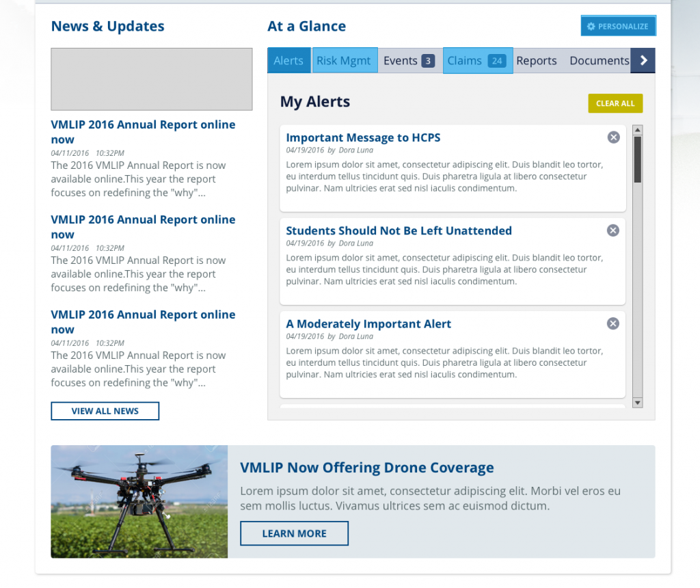The image size is (700, 588).
Task: Dismiss A Moderately Important Alert
Action: tap(613, 323)
